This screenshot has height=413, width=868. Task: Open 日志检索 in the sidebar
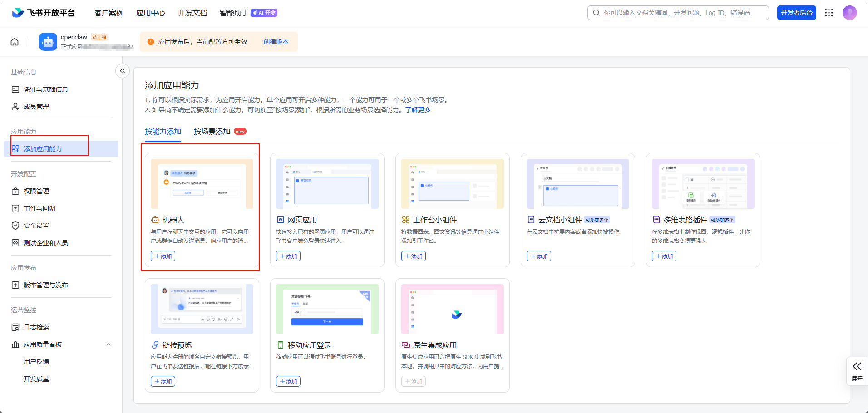click(x=36, y=327)
